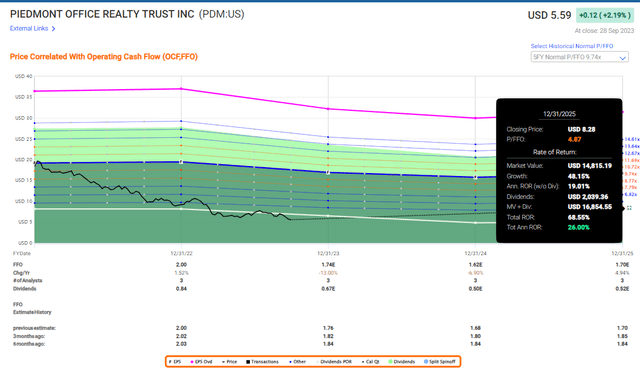This screenshot has width=640, height=372.
Task: Click the 4.87 P/FFO value in tooltip
Action: point(574,140)
